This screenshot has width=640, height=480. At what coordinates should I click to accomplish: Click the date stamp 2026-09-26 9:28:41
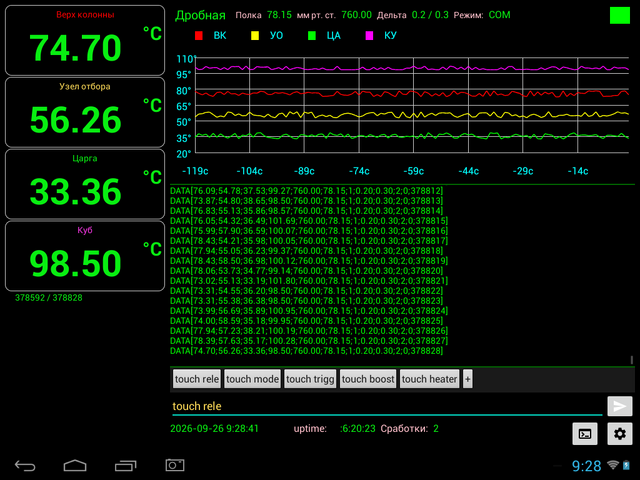(x=214, y=429)
